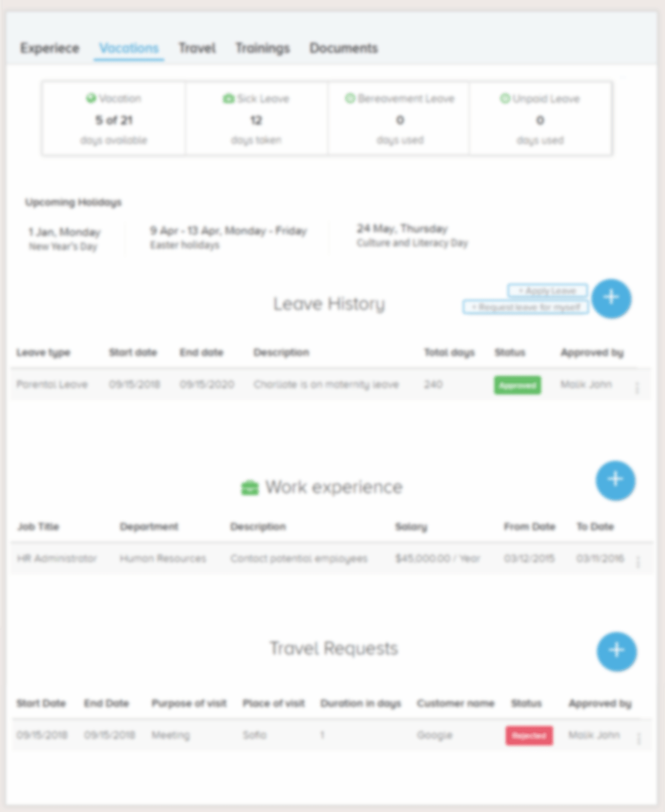Screen dimensions: 665x812
Task: Click the Purpose of visit column header
Action: [189, 703]
